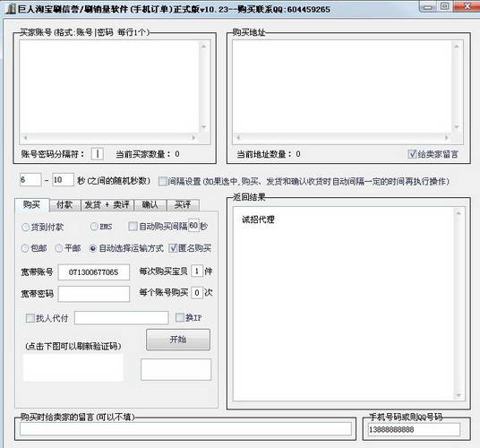The image size is (480, 448).
Task: Open the 买评 tab
Action: click(x=183, y=205)
